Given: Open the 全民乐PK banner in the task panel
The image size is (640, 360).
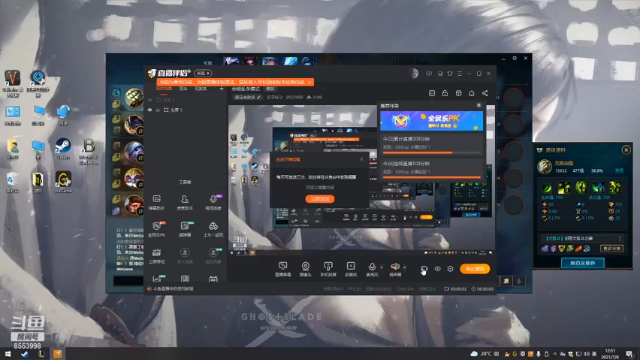Looking at the screenshot, I should [431, 121].
